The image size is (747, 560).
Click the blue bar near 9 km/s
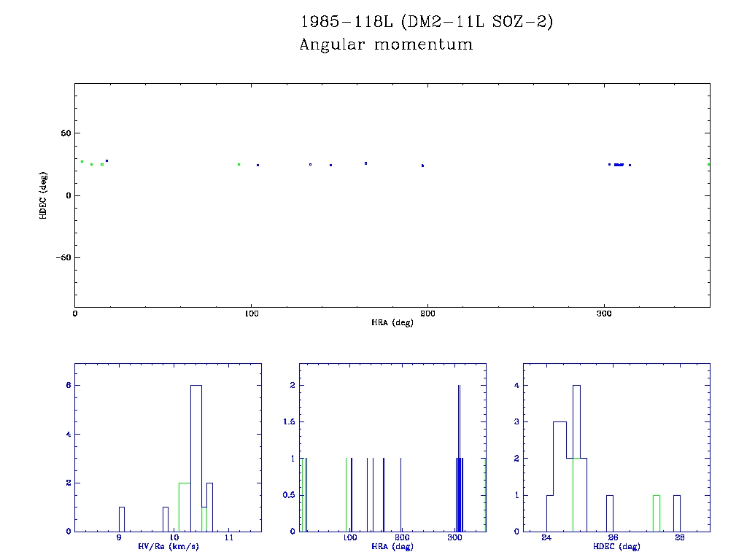point(122,519)
